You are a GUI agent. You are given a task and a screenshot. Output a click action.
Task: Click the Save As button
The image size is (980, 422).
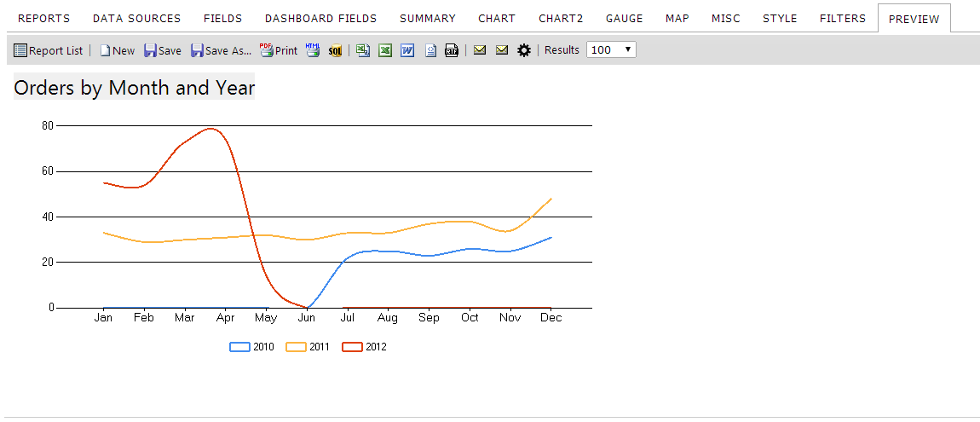point(222,50)
